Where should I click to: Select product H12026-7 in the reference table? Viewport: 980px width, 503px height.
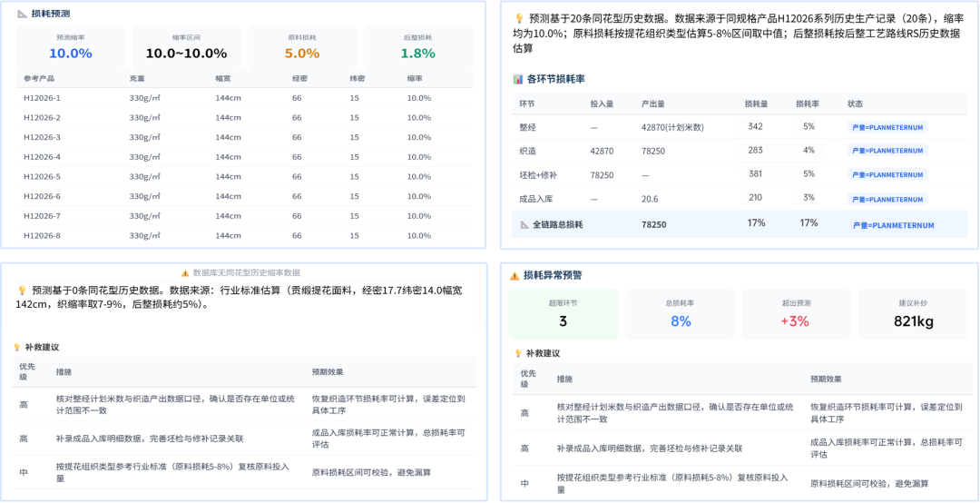pyautogui.click(x=42, y=216)
